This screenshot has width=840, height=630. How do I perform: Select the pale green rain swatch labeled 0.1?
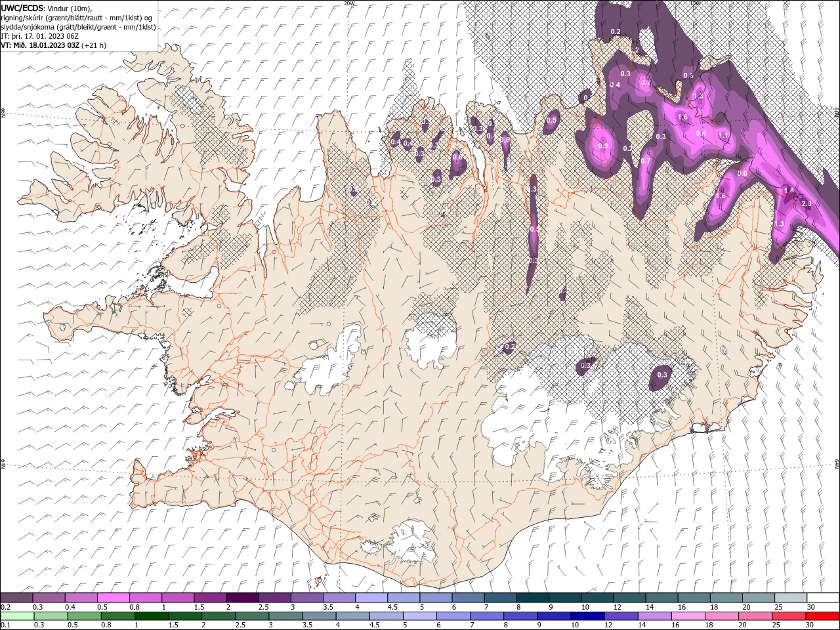17,616
